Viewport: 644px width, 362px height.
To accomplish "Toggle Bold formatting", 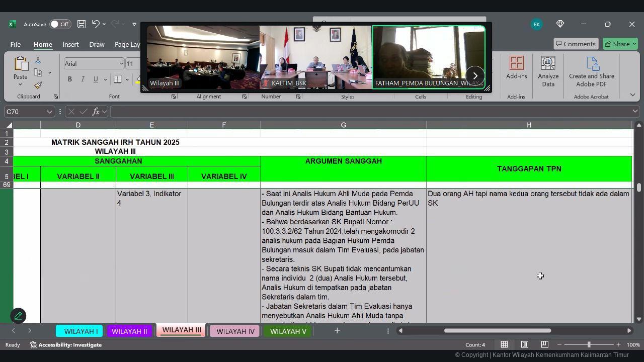I will pos(70,79).
